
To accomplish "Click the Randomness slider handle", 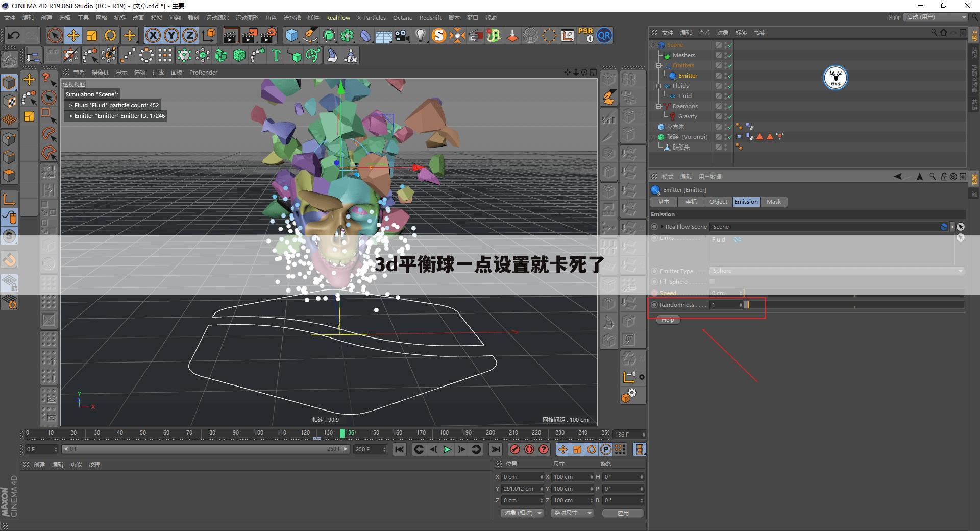I will click(746, 305).
